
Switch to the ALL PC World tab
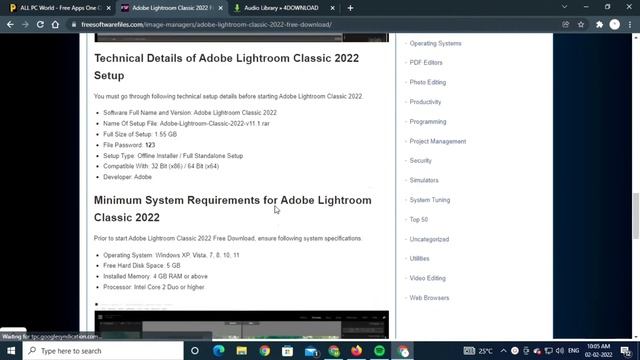[x=59, y=8]
